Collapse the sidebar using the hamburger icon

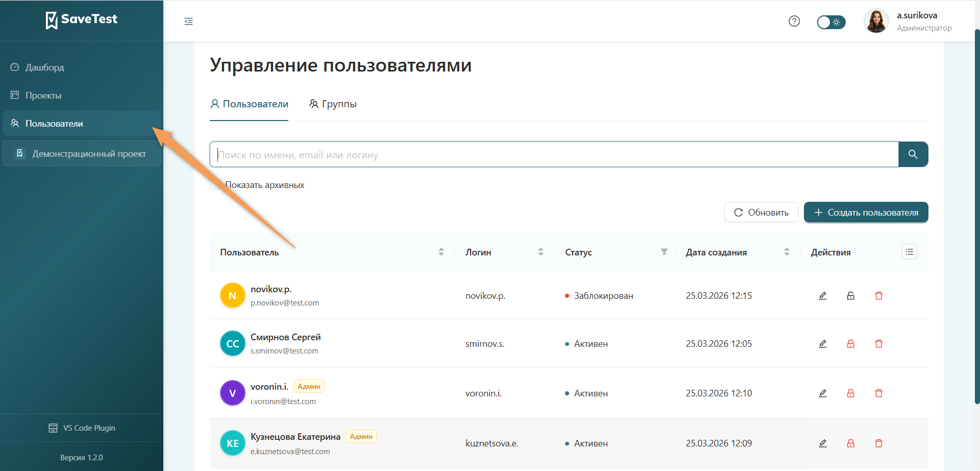pos(188,21)
